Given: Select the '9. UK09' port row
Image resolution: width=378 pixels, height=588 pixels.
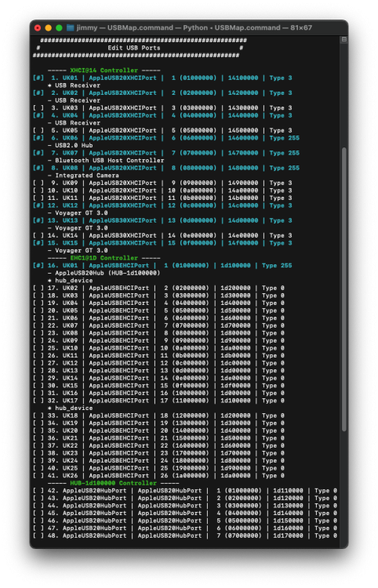Looking at the screenshot, I should (162, 183).
